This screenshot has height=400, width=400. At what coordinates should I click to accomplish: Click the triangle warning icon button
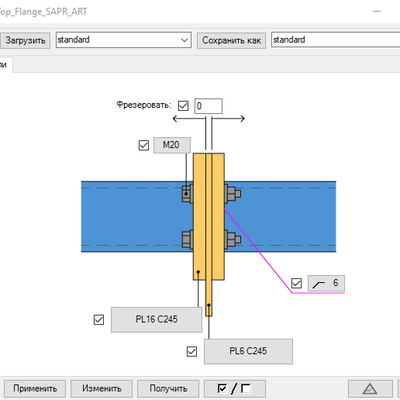coord(370,389)
